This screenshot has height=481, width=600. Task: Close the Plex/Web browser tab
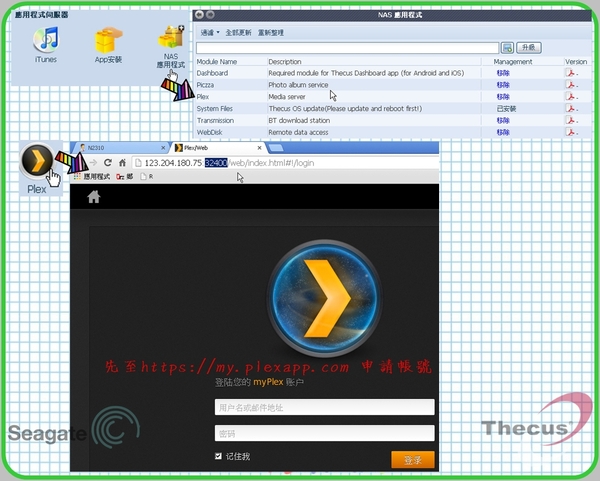[259, 148]
